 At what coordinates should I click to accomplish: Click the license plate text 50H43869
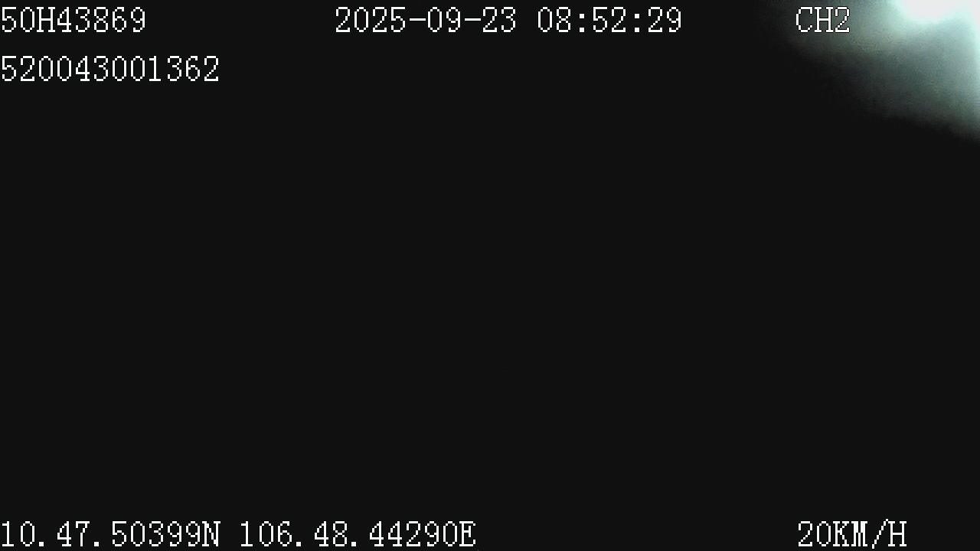tap(73, 21)
